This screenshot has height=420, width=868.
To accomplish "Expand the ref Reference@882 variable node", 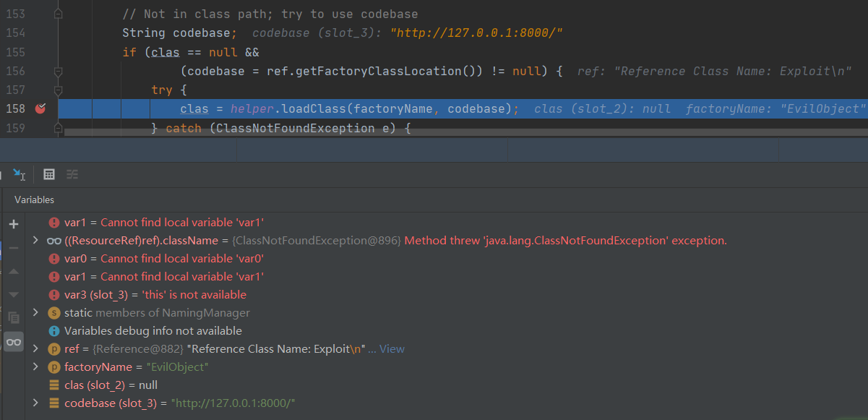I will [x=36, y=349].
